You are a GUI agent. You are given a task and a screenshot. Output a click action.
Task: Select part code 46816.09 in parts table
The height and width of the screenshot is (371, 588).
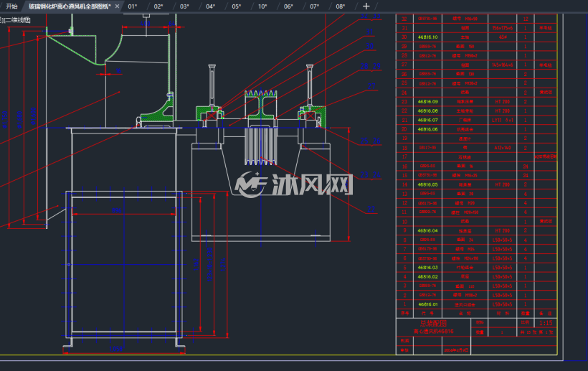click(x=427, y=102)
